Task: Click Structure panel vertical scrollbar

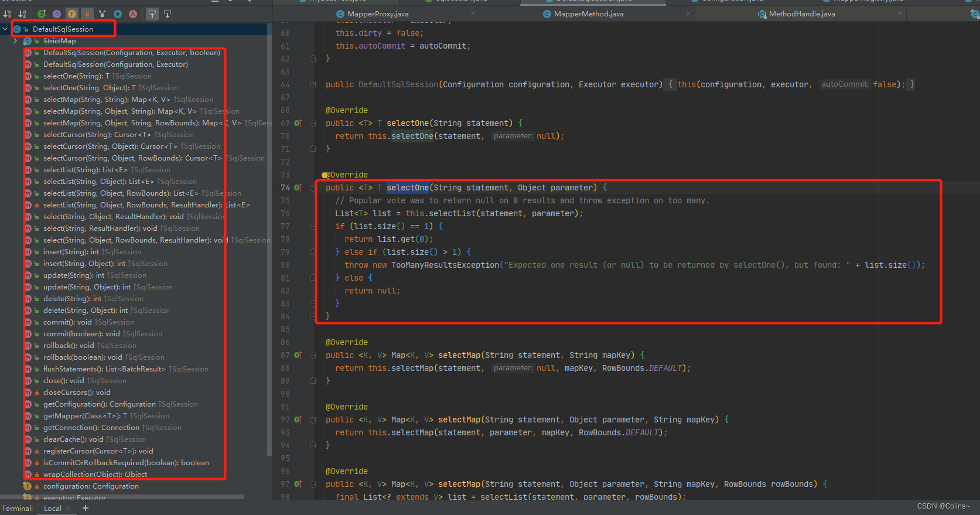Action: click(269, 240)
